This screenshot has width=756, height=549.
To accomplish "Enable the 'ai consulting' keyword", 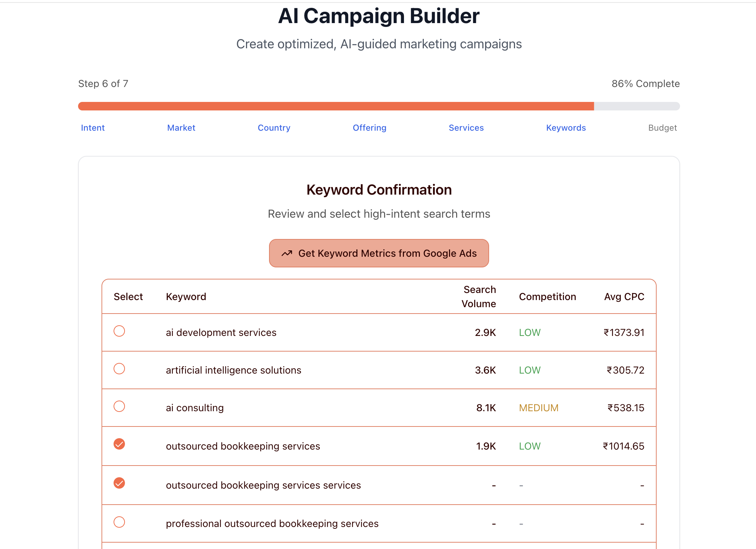I will click(119, 406).
